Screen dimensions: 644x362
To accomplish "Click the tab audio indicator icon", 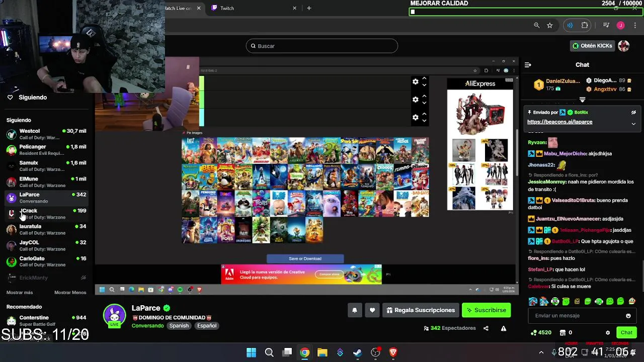I will click(570, 25).
